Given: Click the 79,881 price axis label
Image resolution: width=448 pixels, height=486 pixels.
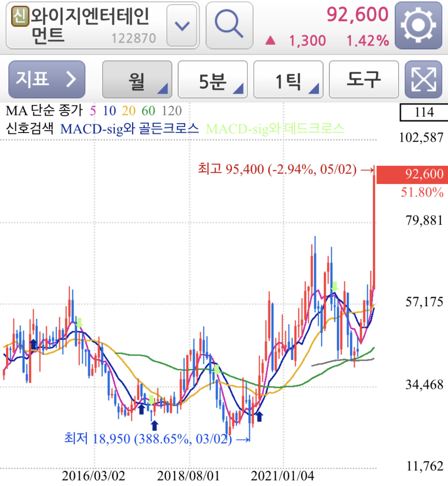Looking at the screenshot, I should (424, 220).
